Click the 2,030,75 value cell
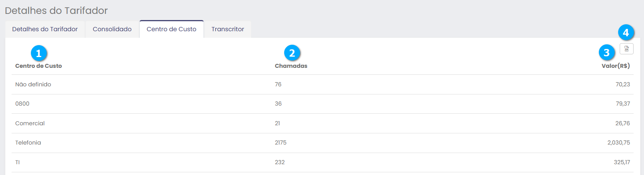 pyautogui.click(x=619, y=143)
